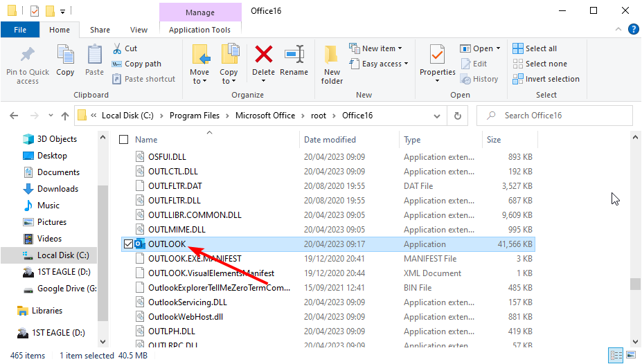Navigate to Program Files in breadcrumb
This screenshot has width=642, height=364.
pos(195,116)
